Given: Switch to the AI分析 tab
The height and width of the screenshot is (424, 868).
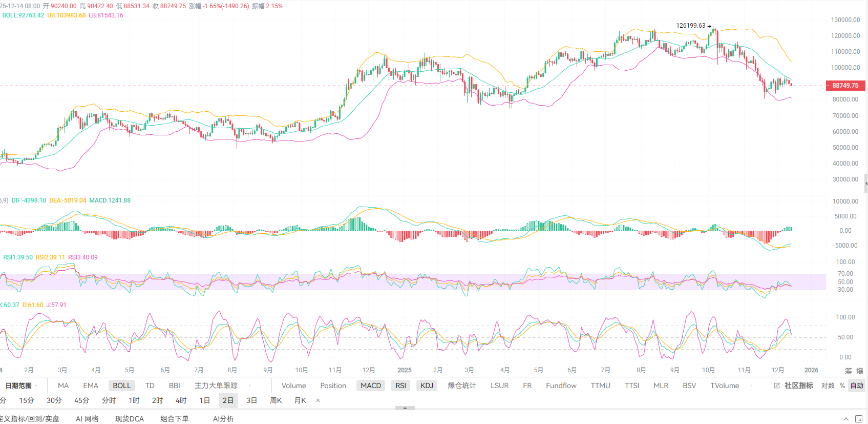Looking at the screenshot, I should coord(223,419).
